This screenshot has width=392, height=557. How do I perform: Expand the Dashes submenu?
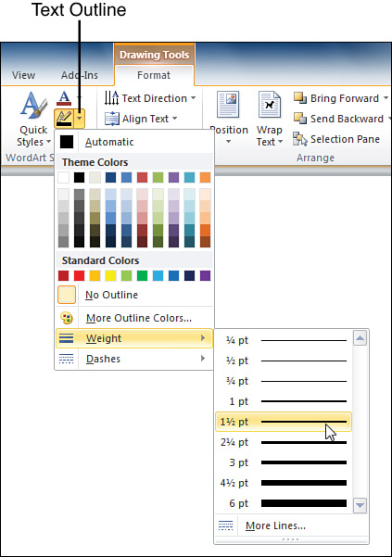(134, 359)
